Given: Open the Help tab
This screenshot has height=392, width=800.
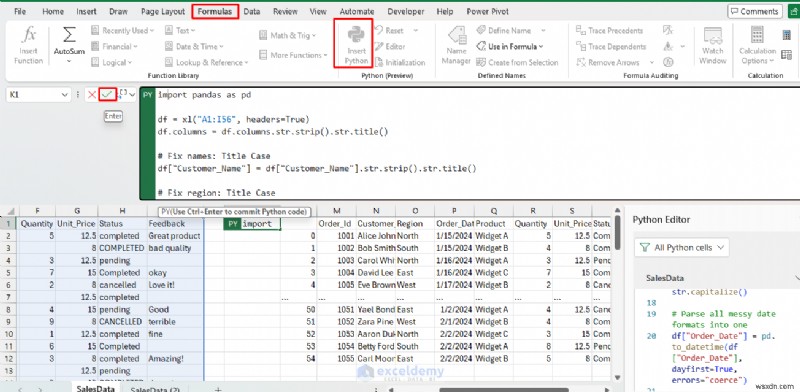Looking at the screenshot, I should 445,11.
